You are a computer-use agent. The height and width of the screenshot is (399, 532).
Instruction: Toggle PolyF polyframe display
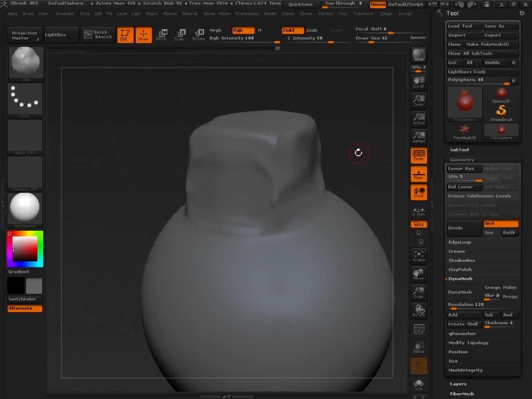(x=419, y=329)
